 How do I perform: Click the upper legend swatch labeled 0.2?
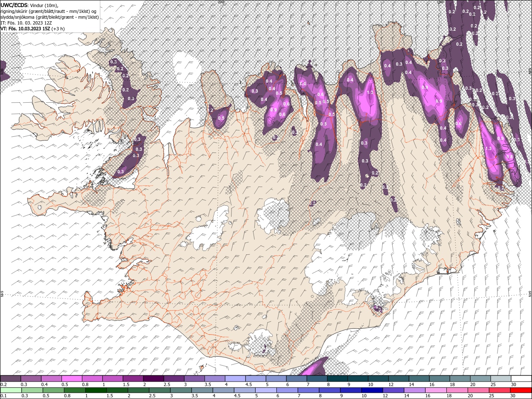point(11,378)
